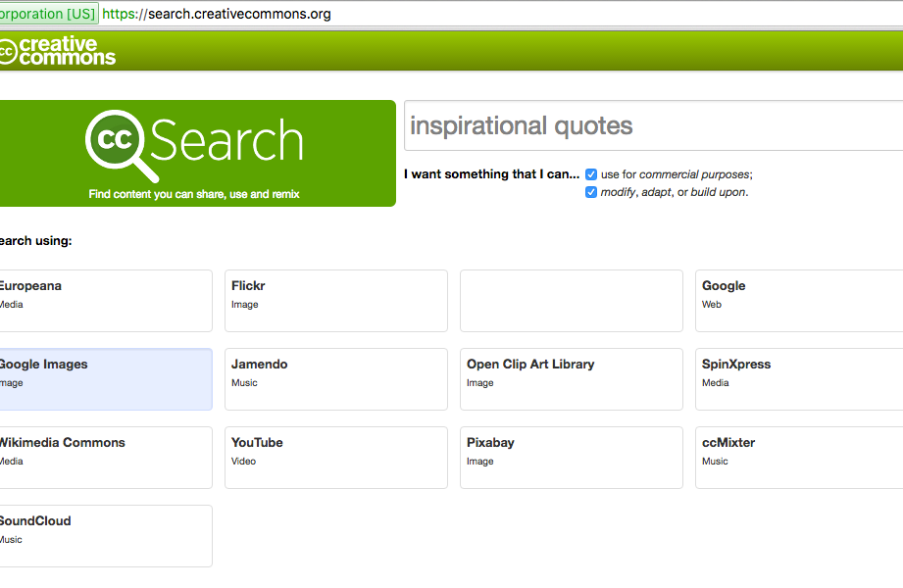Pick SpinXpress media search
Screen dimensions: 903x588
799,379
